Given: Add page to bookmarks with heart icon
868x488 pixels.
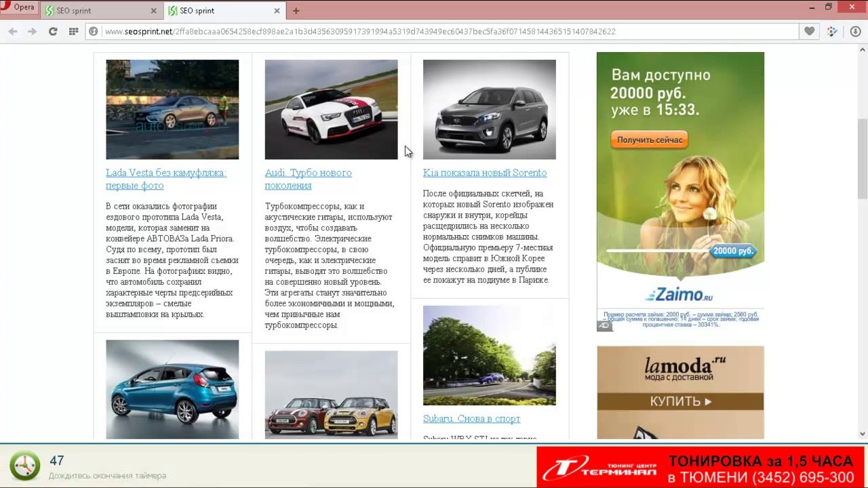Looking at the screenshot, I should pos(809,31).
